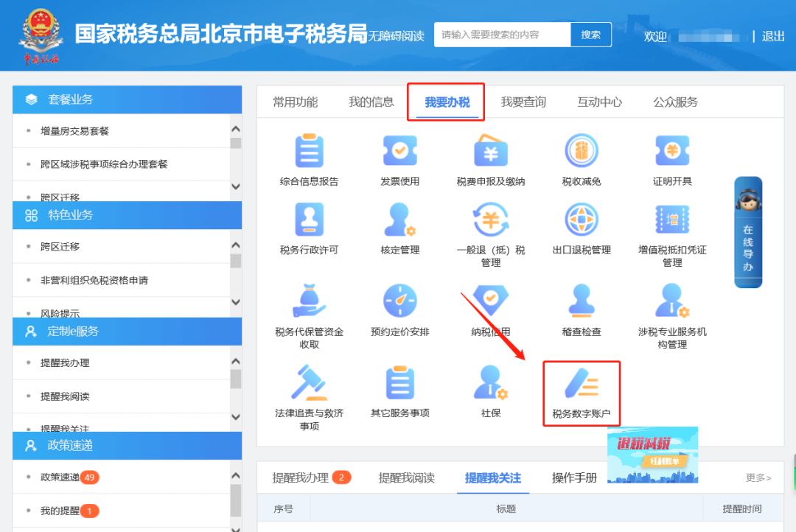The height and width of the screenshot is (532, 796).
Task: Click the 退税减税 banner thumbnail
Action: click(653, 455)
